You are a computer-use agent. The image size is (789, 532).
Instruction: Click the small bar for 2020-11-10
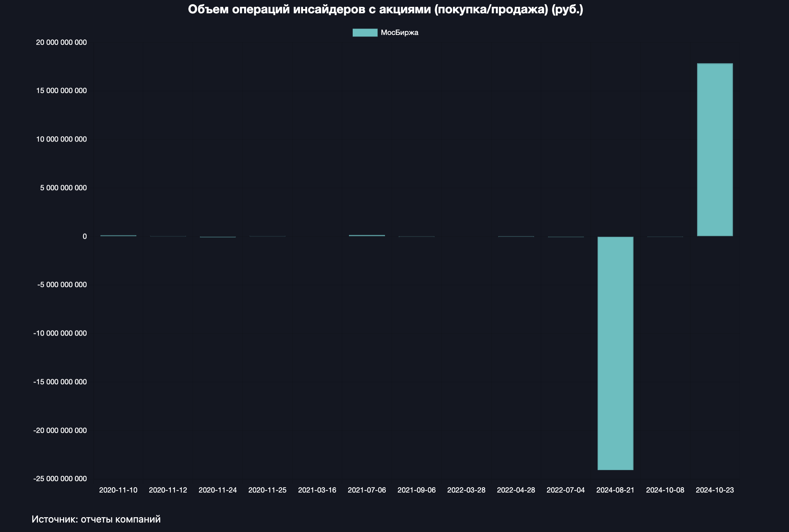118,236
